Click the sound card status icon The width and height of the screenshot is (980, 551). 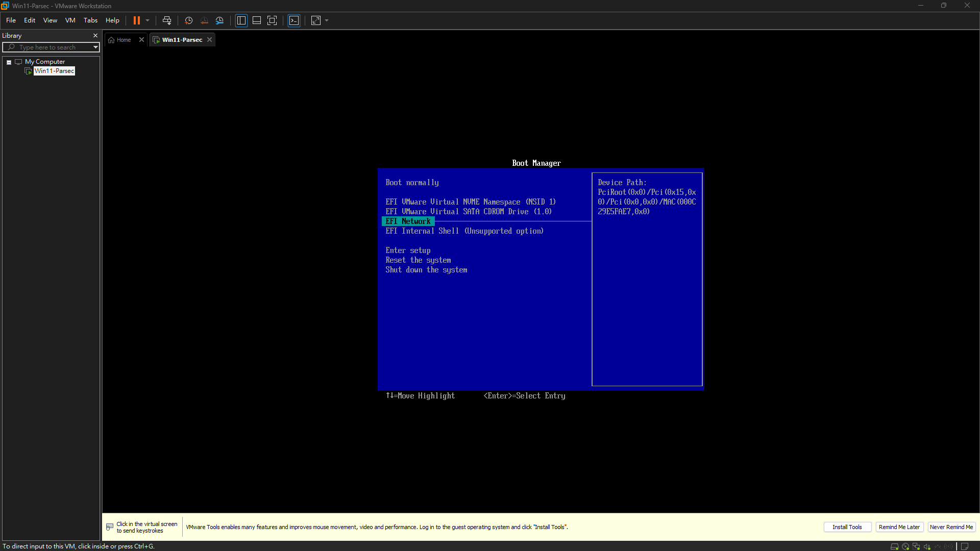click(x=927, y=546)
